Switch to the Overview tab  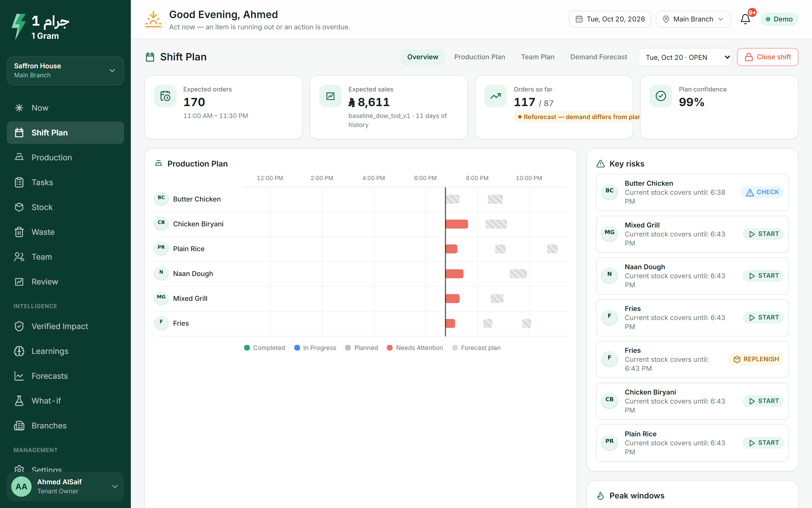point(422,57)
